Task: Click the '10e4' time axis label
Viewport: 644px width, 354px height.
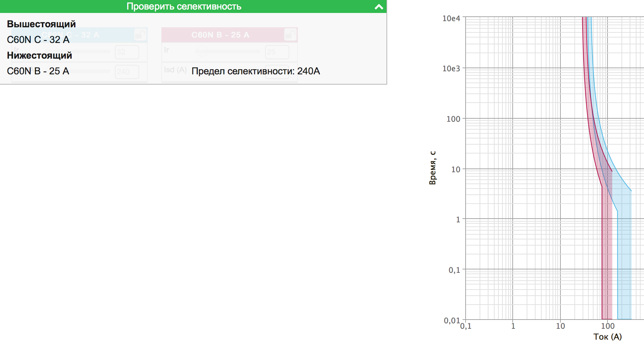Action: tap(451, 18)
